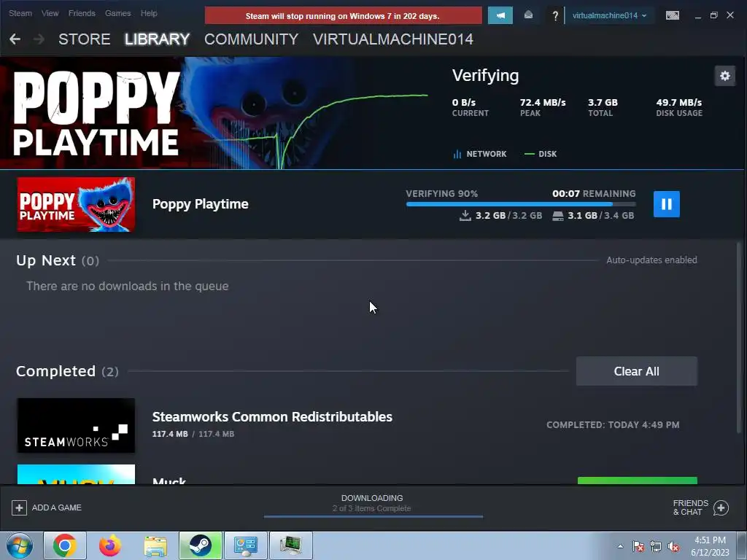Open the Control Panel taskbar icon

246,545
